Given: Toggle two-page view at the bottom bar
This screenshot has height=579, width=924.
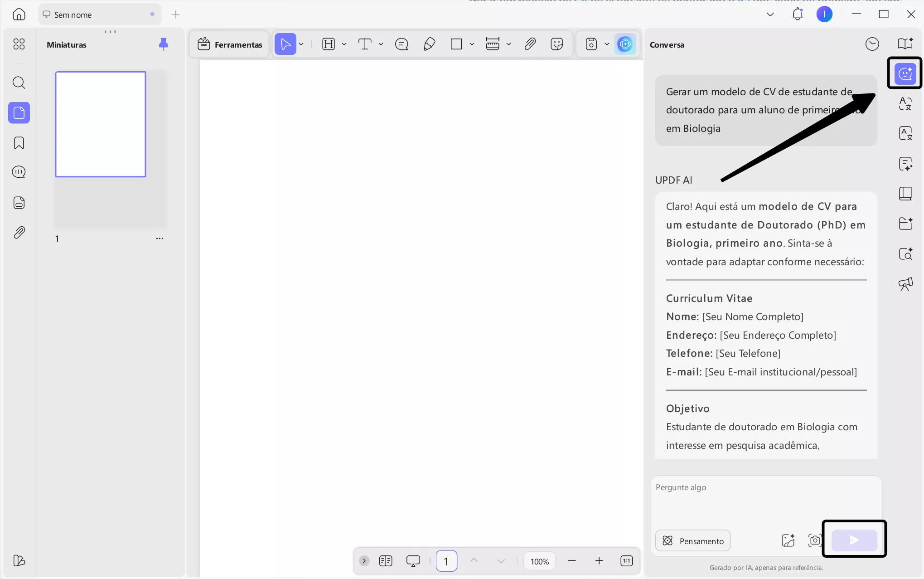Looking at the screenshot, I should pyautogui.click(x=386, y=560).
